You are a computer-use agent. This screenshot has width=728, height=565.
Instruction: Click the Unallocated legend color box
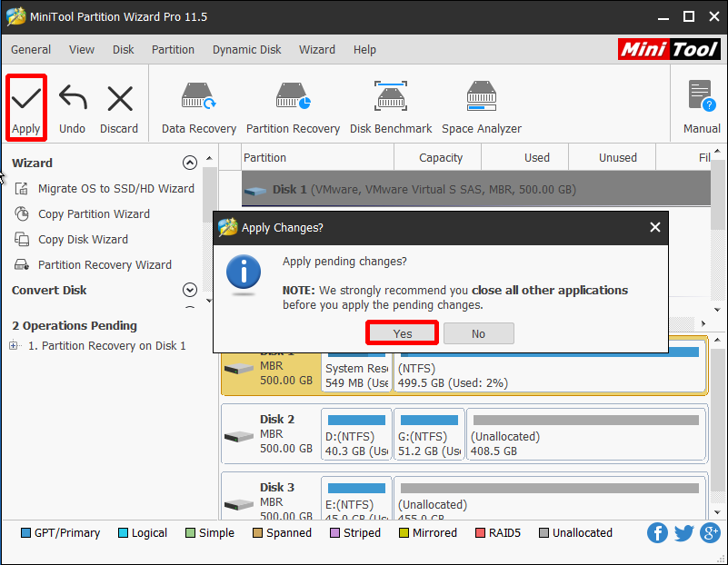pos(544,533)
